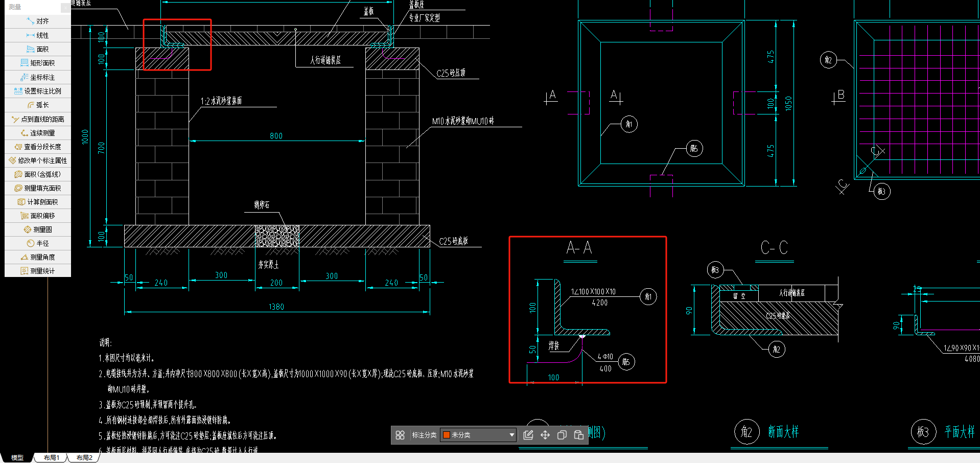Choose 点到直线的距离 point-to-line distance tool
The height and width of the screenshot is (463, 980).
tap(38, 119)
